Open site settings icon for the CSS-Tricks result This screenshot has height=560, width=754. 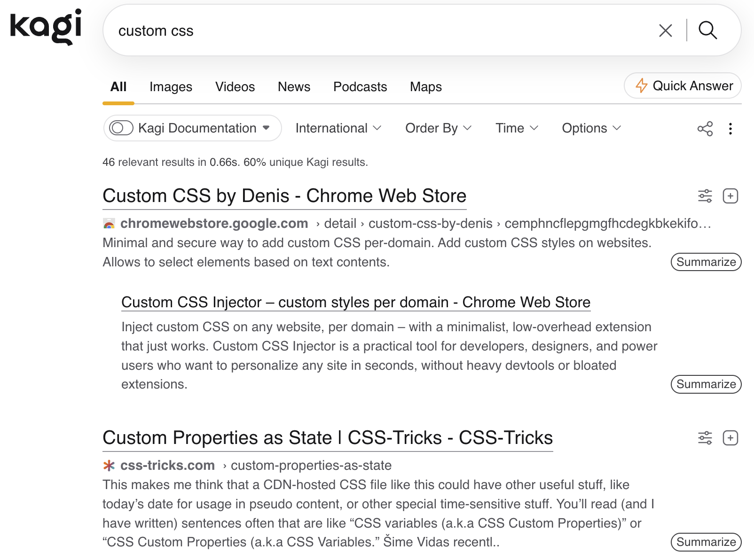coord(705,438)
